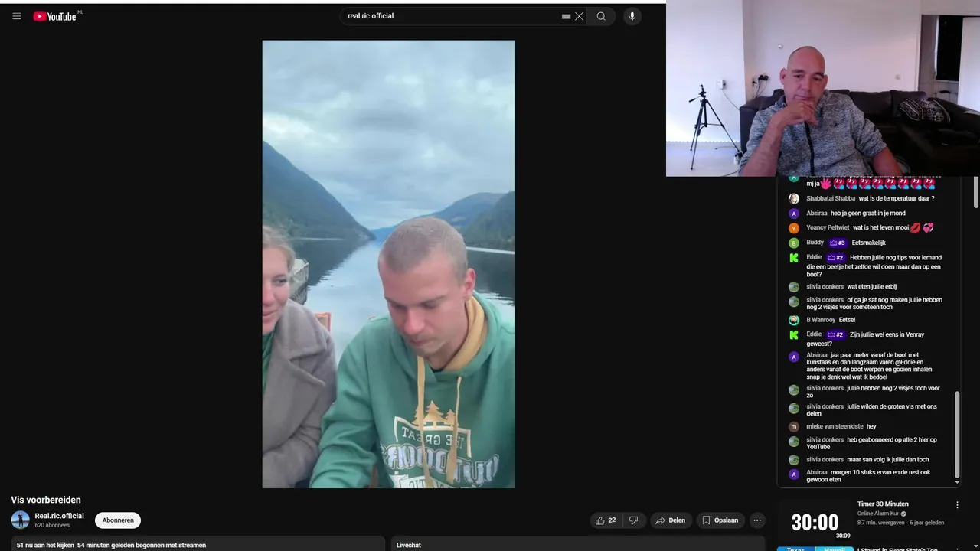Click the Shabbatai Shabba chat avatar
The width and height of the screenshot is (980, 551).
pos(794,198)
